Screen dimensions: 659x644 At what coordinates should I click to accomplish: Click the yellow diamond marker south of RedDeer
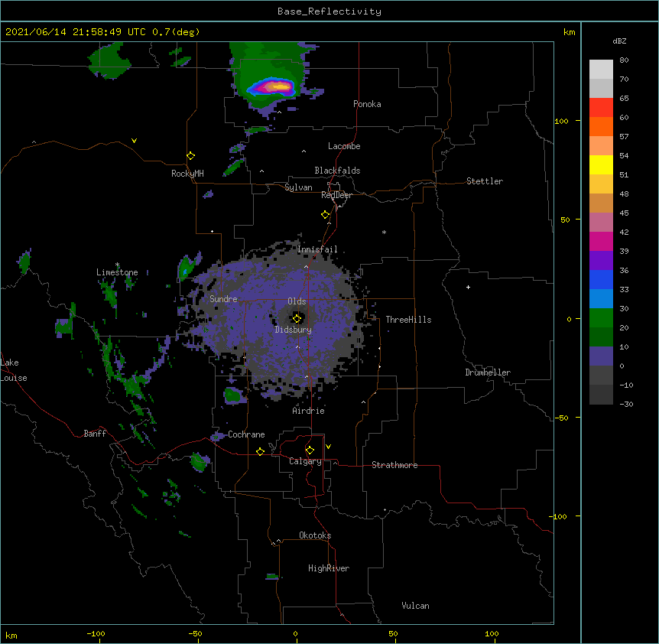point(325,215)
